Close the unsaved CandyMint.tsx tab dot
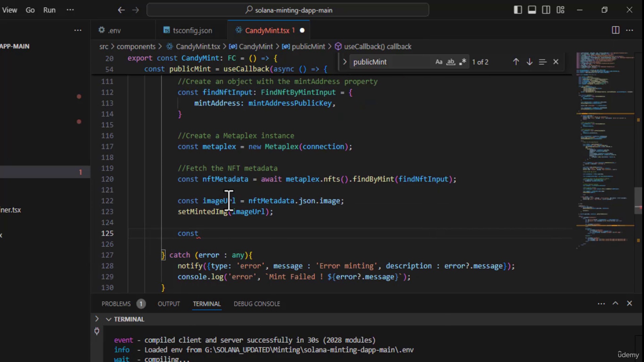Image resolution: width=644 pixels, height=362 pixels. [302, 31]
